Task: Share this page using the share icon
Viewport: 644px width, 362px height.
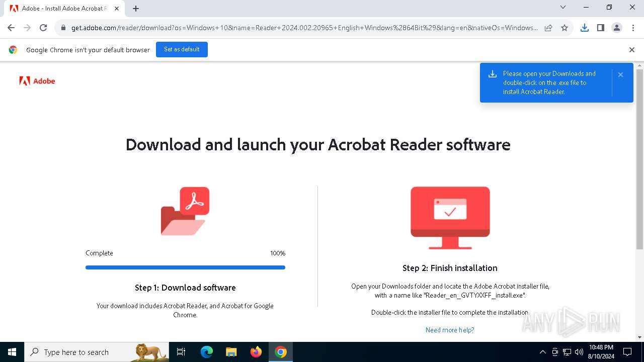Action: (548, 28)
